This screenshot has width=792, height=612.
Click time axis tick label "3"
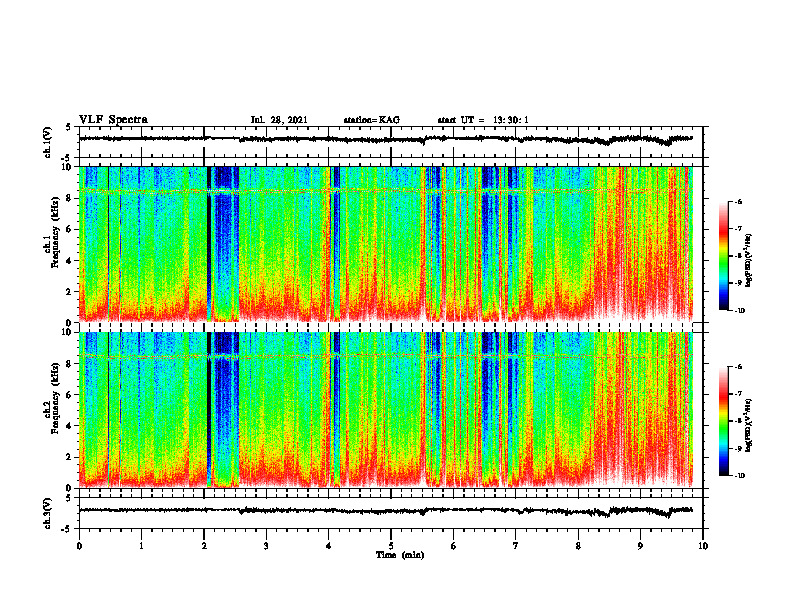pos(266,546)
